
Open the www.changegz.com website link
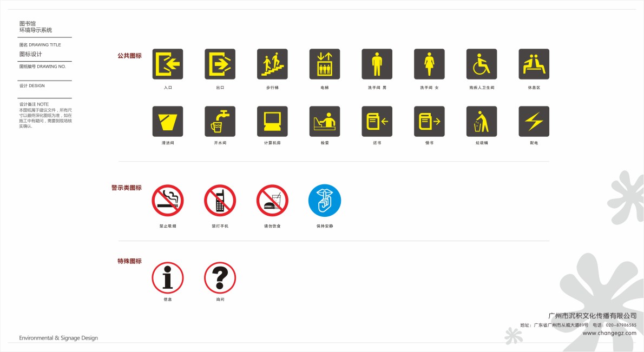click(x=609, y=333)
